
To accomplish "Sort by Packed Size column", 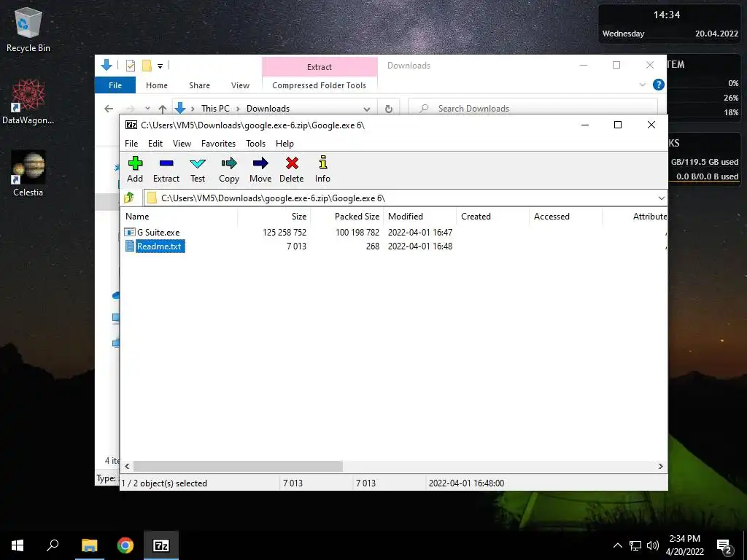I will (347, 216).
